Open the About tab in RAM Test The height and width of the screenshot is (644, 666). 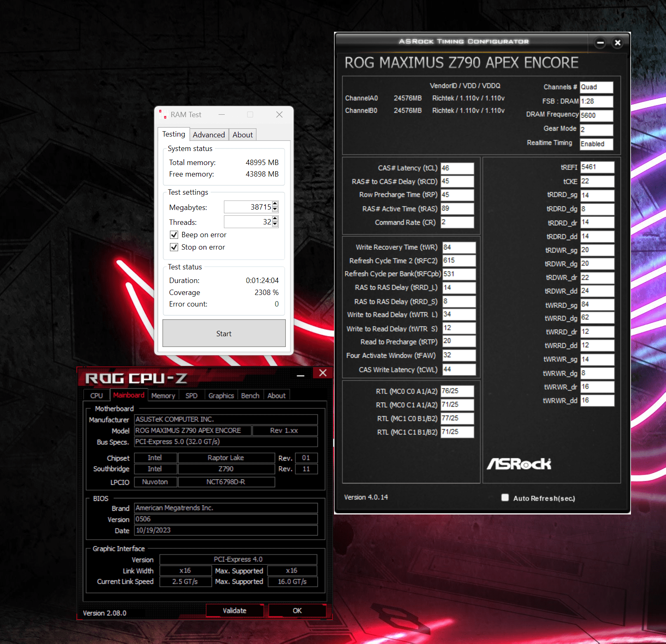click(x=242, y=134)
